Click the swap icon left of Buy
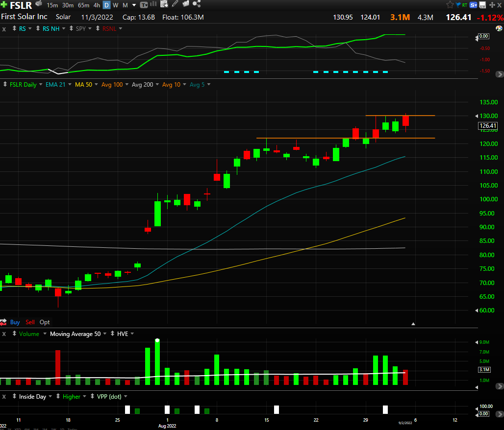 tap(3, 322)
